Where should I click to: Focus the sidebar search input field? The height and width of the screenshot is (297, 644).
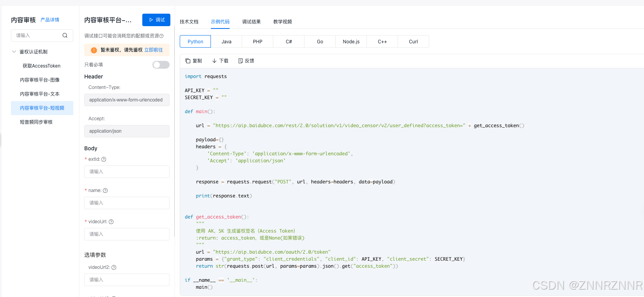[x=42, y=36]
